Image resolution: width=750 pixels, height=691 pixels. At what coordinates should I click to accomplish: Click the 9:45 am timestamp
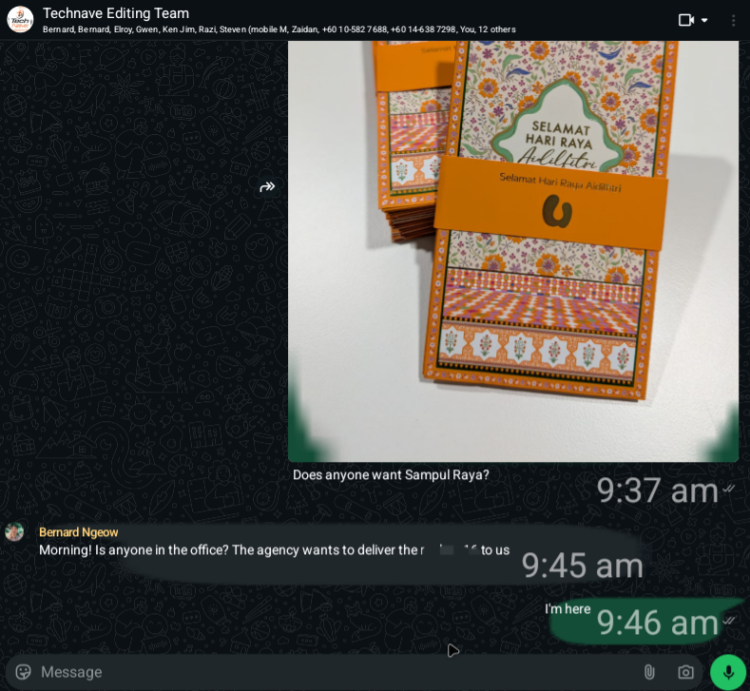582,566
